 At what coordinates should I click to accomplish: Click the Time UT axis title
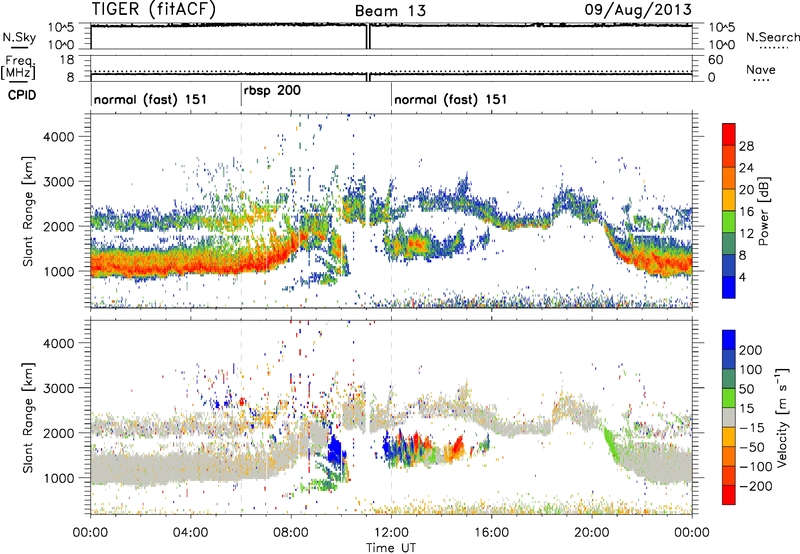(391, 548)
